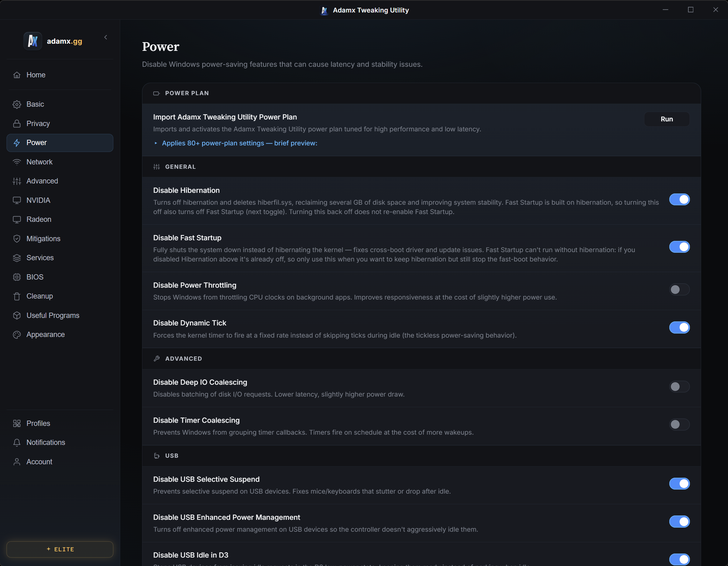
Task: Click the Radeon monitor icon
Action: pyautogui.click(x=17, y=220)
